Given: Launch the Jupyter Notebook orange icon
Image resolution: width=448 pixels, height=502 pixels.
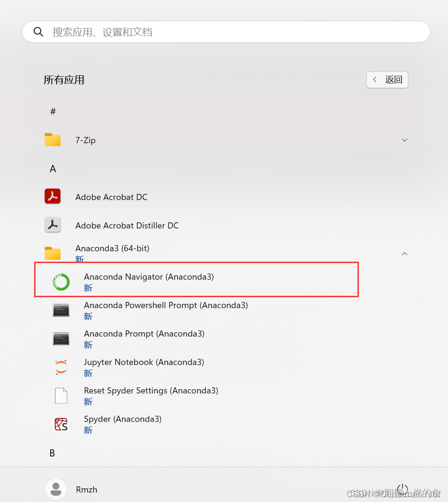Looking at the screenshot, I should click(61, 367).
